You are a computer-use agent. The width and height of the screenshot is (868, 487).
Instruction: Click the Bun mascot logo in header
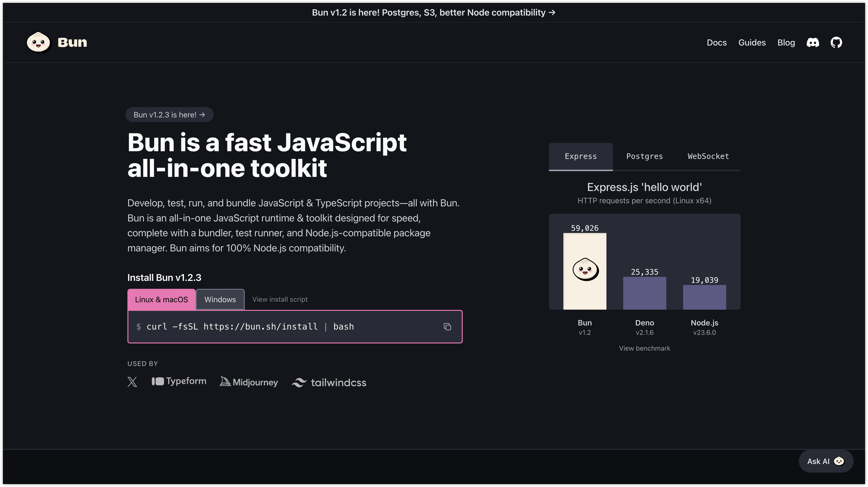pos(39,42)
